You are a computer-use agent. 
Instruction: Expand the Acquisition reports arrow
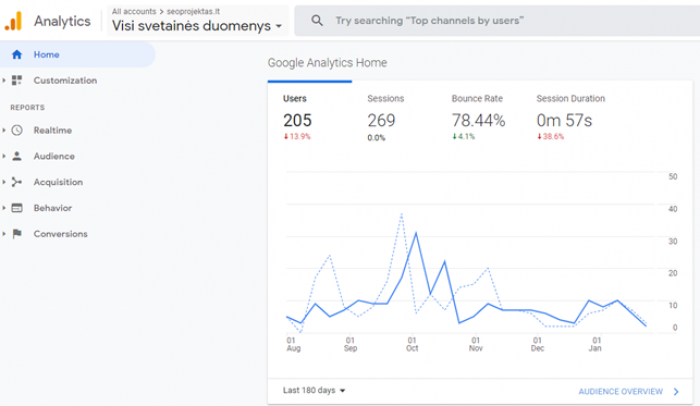[x=4, y=182]
